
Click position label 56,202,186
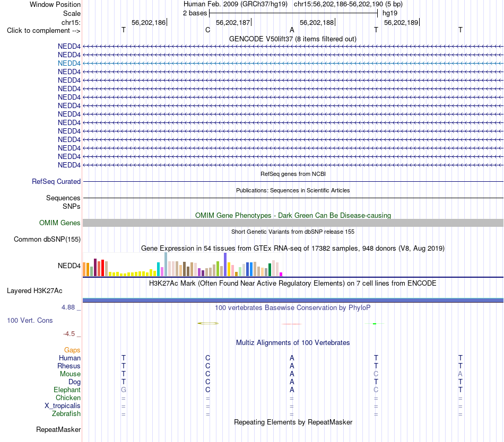tap(149, 22)
